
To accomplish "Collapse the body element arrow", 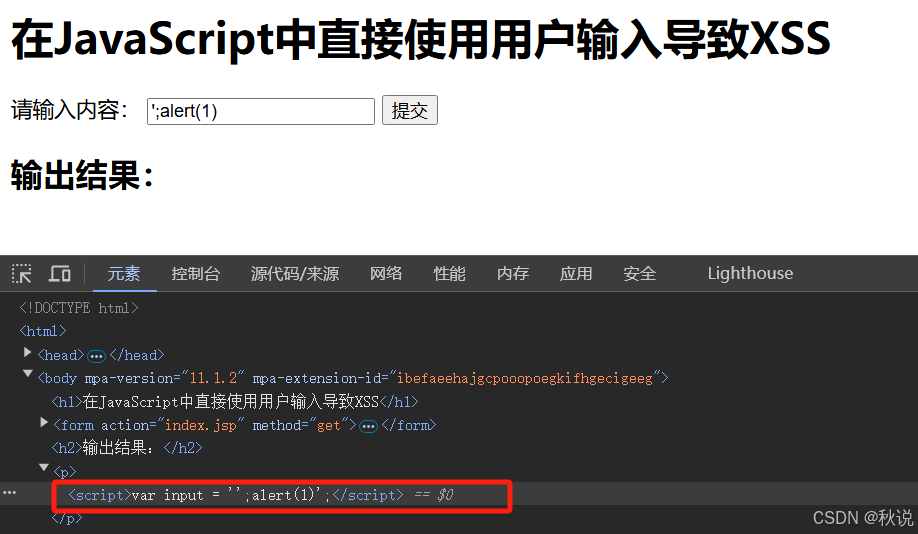I will 27,374.
